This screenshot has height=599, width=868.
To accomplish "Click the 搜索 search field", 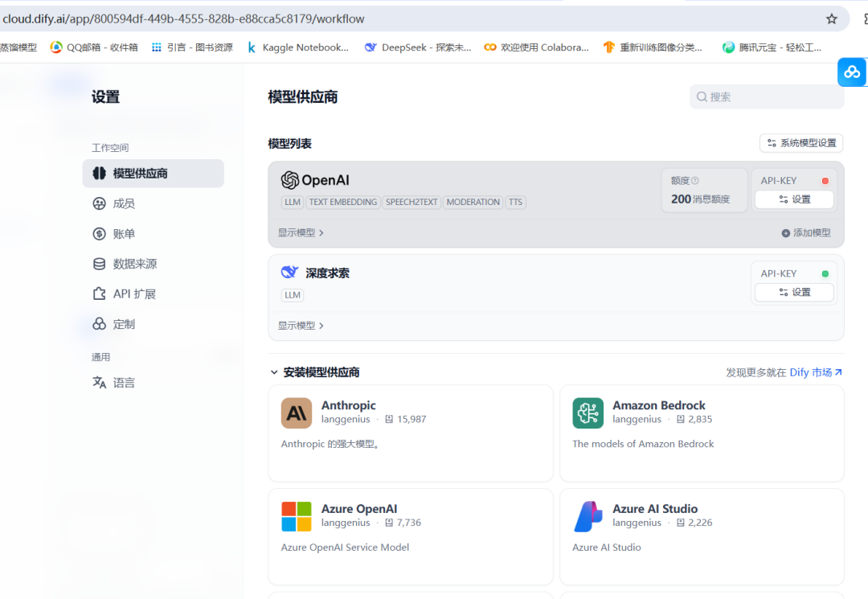I will (764, 96).
